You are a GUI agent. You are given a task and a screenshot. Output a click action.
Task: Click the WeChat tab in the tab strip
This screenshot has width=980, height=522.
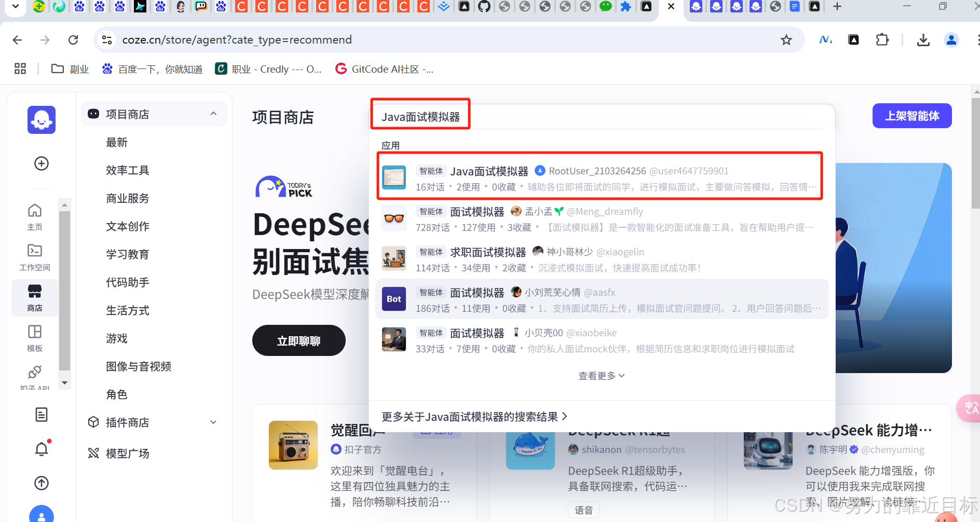coord(605,7)
